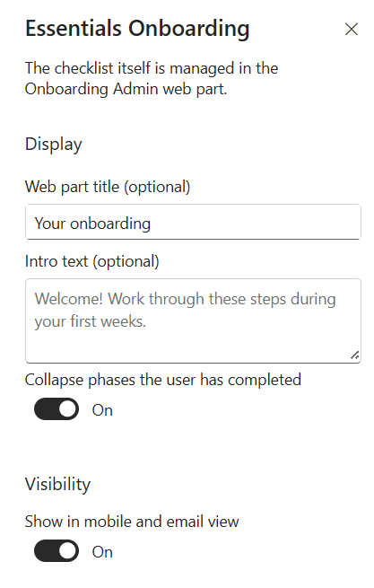Click the Onboarding Admin web part description
This screenshot has width=374, height=588.
coord(152,79)
